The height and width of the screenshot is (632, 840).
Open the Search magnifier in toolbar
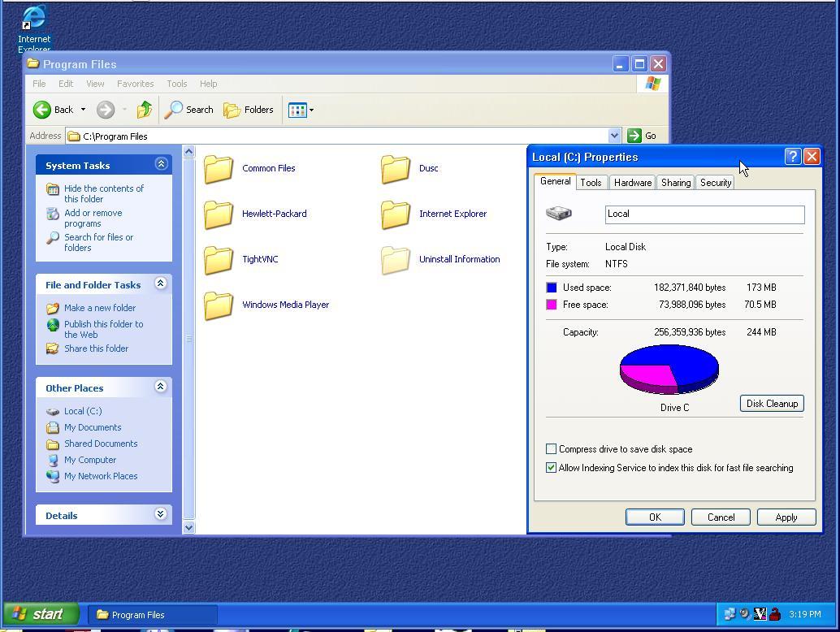click(173, 110)
